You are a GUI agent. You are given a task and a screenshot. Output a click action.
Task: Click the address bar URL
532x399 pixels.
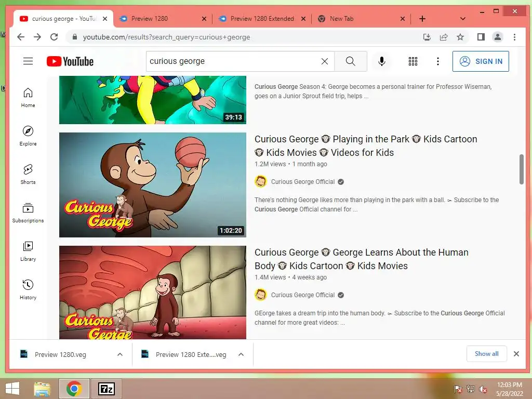pos(166,37)
